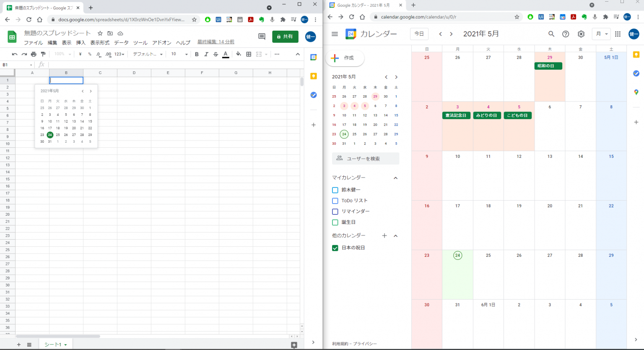The width and height of the screenshot is (644, 350).
Task: Open the comment history icon in Sheets
Action: (262, 37)
